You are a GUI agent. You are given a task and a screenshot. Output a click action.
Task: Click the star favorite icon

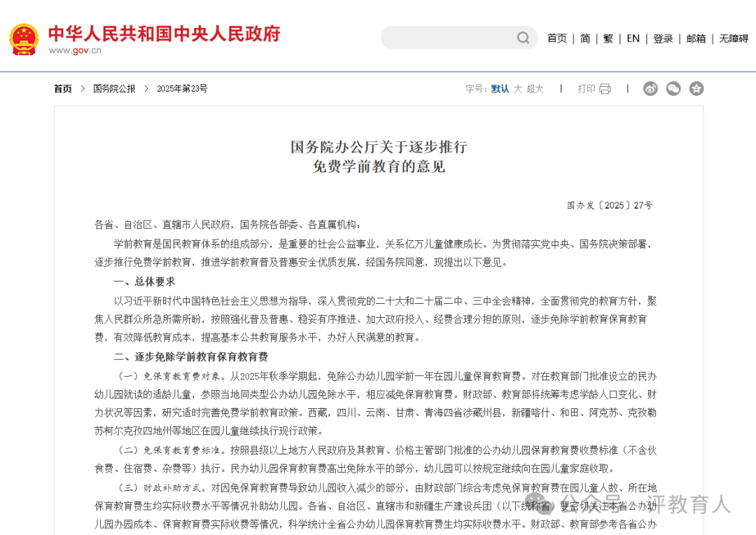coord(696,89)
